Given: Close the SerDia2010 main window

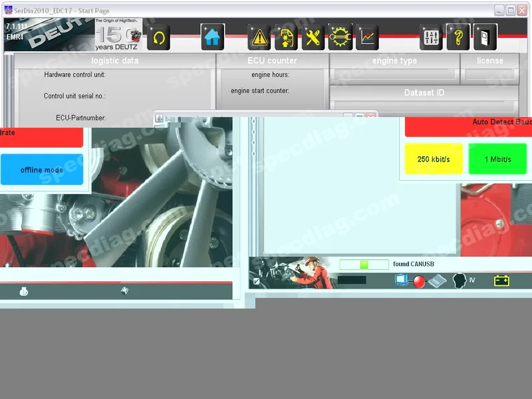Looking at the screenshot, I should 522,10.
